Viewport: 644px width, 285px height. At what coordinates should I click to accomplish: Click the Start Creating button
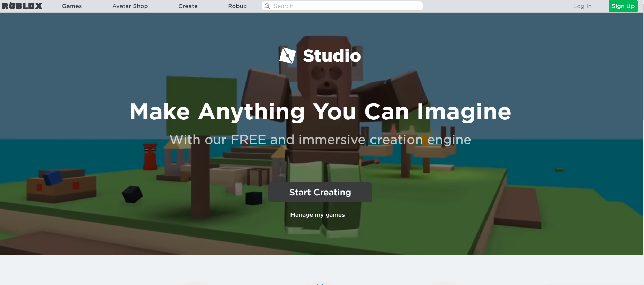[320, 192]
